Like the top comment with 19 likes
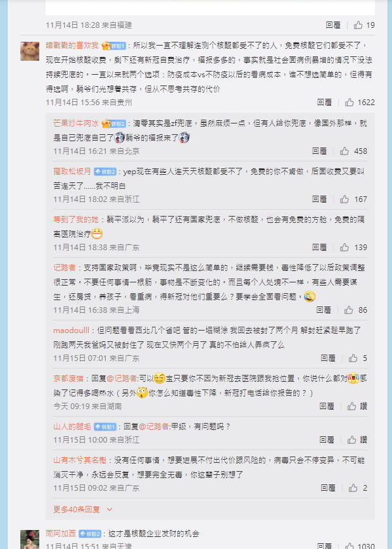This screenshot has width=392, height=549. pos(364,25)
